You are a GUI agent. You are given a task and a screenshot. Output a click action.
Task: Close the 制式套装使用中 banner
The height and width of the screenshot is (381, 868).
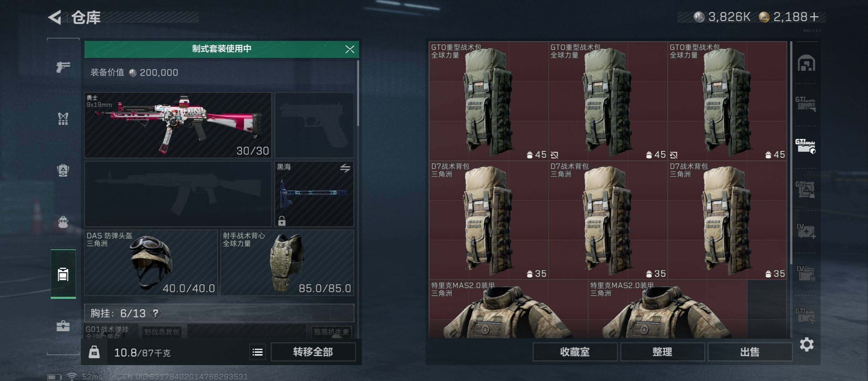tap(350, 49)
